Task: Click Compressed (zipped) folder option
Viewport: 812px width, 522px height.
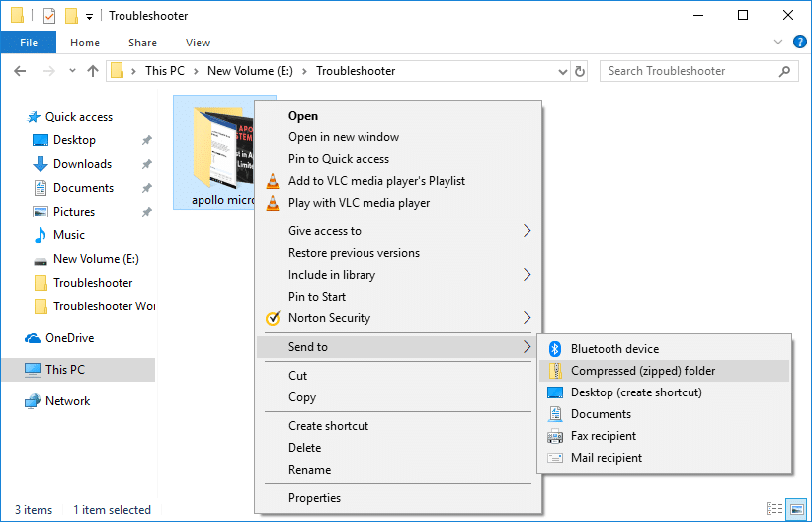Action: point(642,371)
